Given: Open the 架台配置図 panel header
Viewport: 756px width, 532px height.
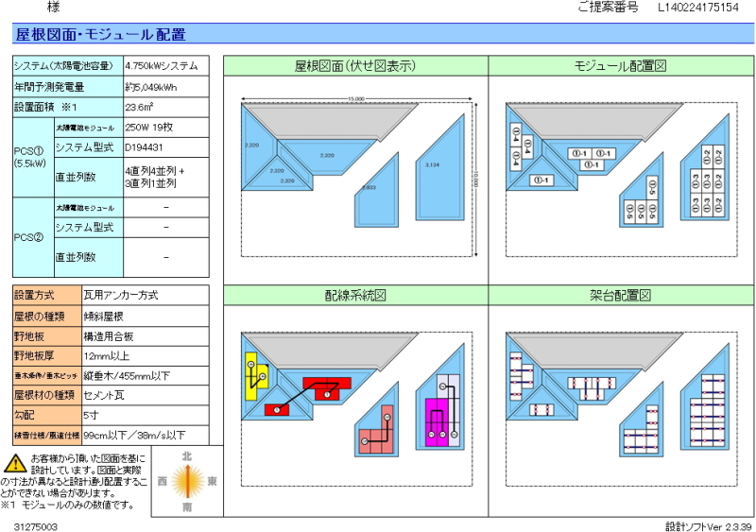Looking at the screenshot, I should point(621,296).
